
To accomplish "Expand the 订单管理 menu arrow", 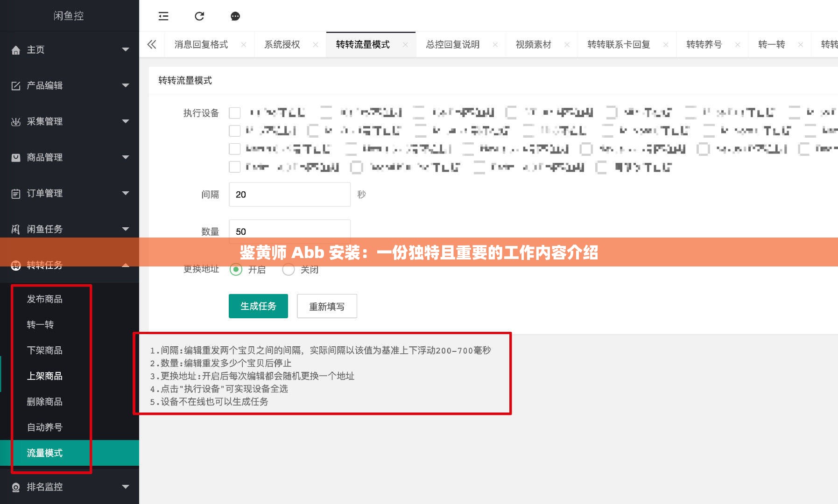I will (x=126, y=193).
